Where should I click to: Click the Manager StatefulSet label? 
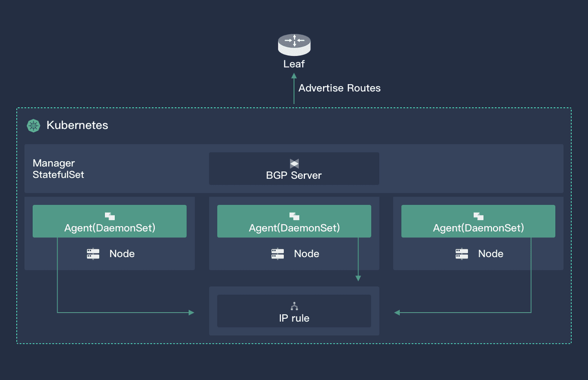[x=58, y=168]
